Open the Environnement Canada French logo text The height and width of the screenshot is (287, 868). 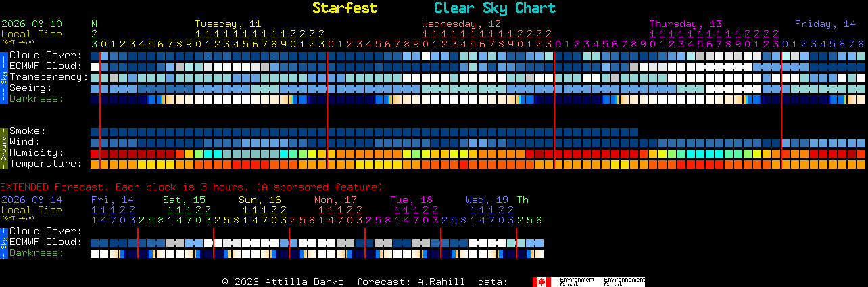[624, 282]
